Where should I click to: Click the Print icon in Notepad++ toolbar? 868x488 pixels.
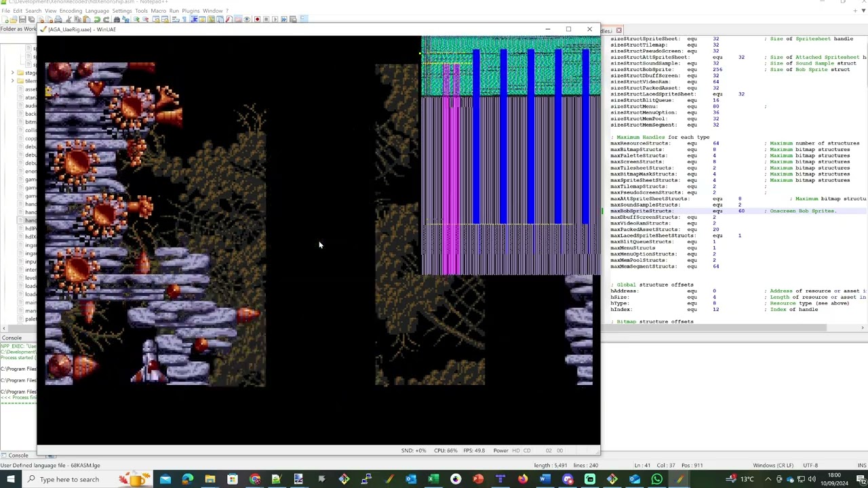[x=58, y=20]
